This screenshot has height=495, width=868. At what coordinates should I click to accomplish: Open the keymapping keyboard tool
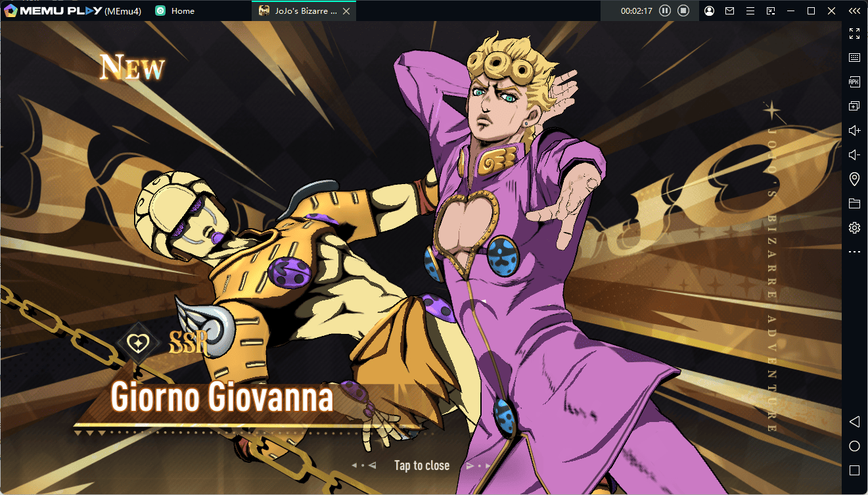tap(854, 58)
